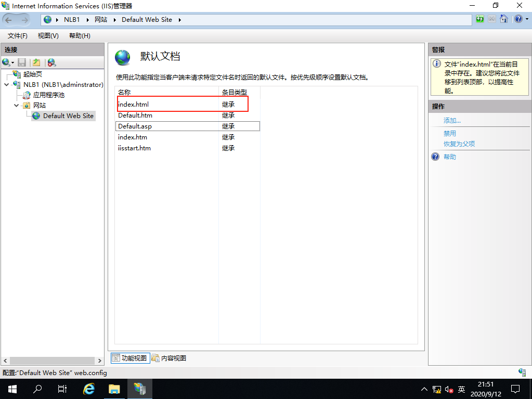Click help icon beside 帮助 in actions
Image resolution: width=532 pixels, height=399 pixels.
[435, 157]
